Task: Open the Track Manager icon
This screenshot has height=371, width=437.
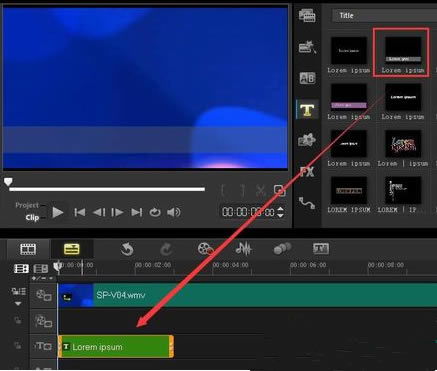Action: tap(41, 269)
